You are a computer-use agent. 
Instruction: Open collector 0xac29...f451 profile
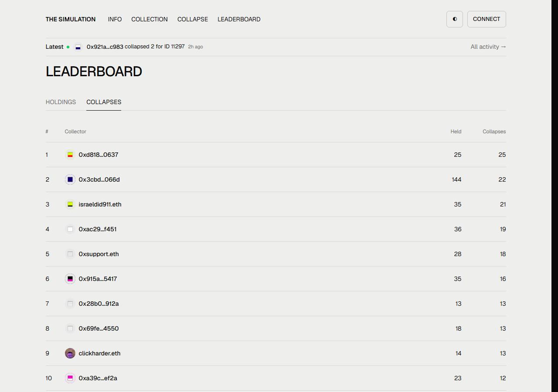point(98,229)
